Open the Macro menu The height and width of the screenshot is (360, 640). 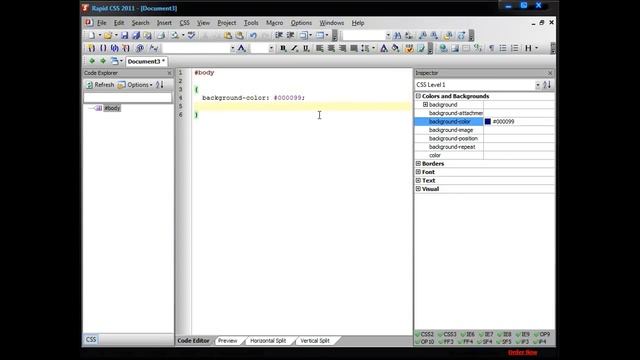[274, 23]
